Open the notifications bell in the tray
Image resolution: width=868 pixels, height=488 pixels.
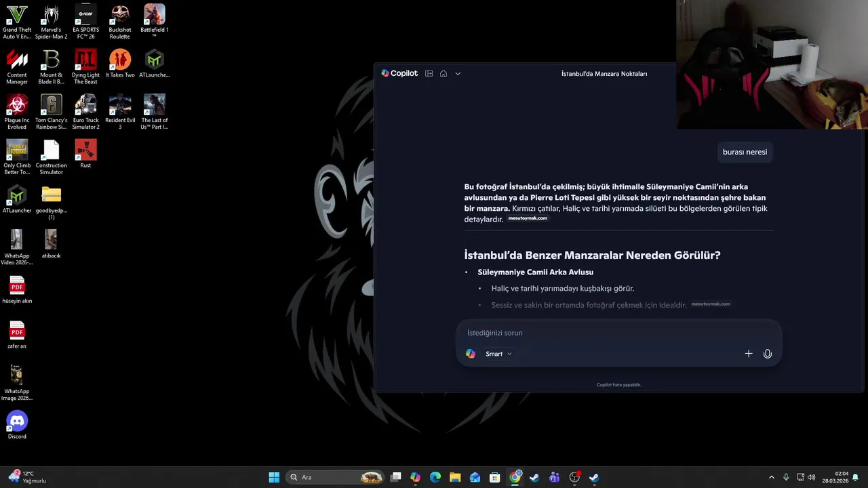coord(856,477)
